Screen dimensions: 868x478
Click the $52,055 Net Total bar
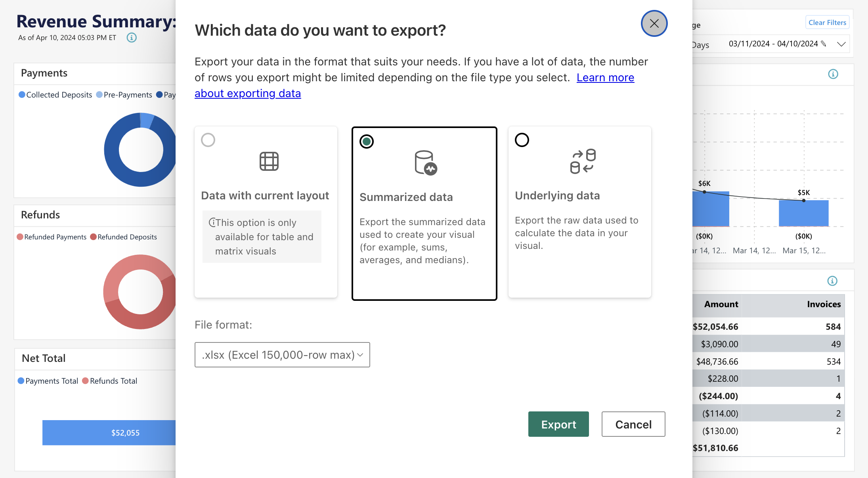[x=109, y=432]
